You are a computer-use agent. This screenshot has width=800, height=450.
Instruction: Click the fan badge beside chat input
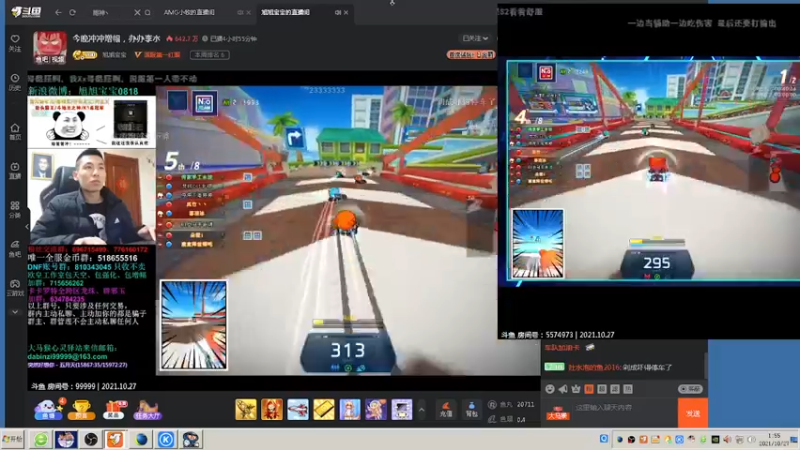(x=557, y=413)
